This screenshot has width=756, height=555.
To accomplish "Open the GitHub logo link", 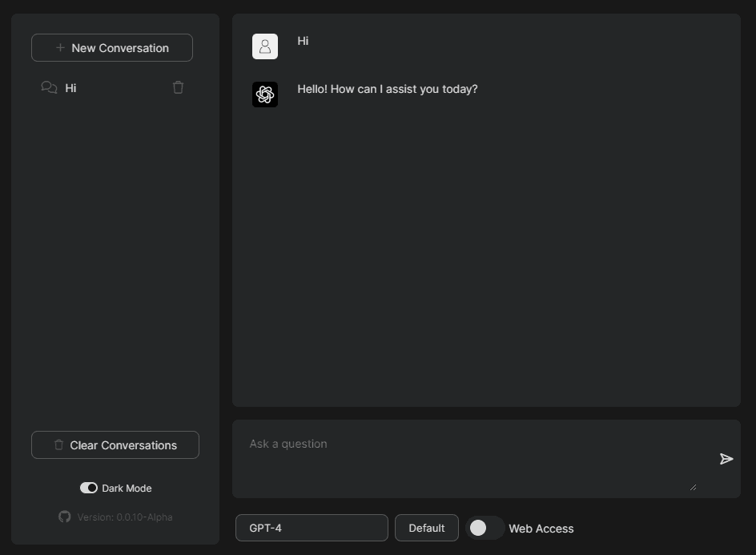I will tap(65, 517).
